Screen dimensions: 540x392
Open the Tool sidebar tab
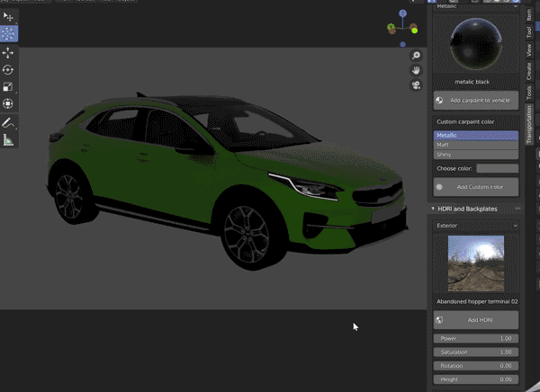(529, 32)
